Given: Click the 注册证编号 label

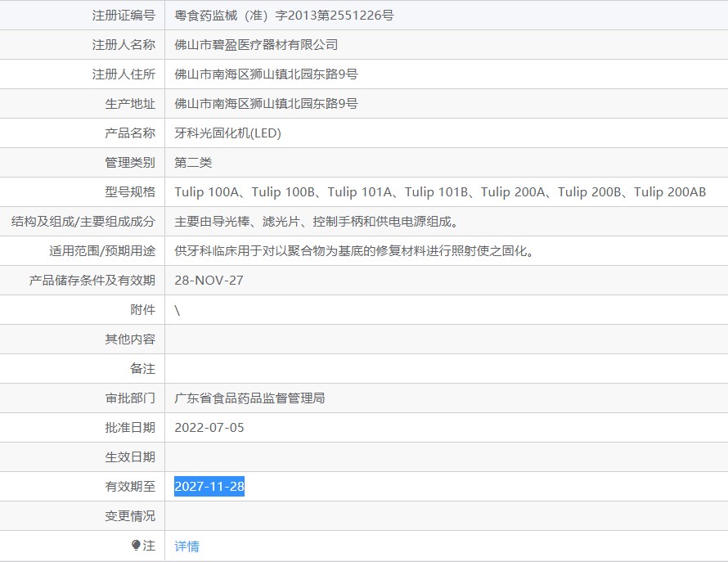Looking at the screenshot, I should click(124, 16).
